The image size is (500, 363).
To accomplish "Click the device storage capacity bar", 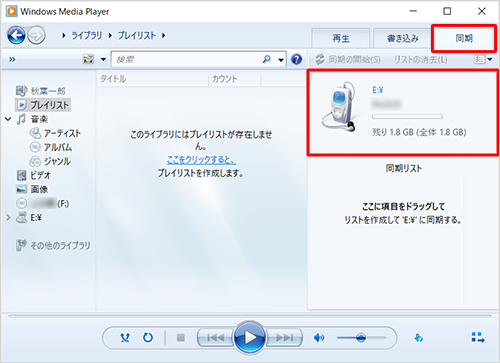I will click(x=407, y=117).
